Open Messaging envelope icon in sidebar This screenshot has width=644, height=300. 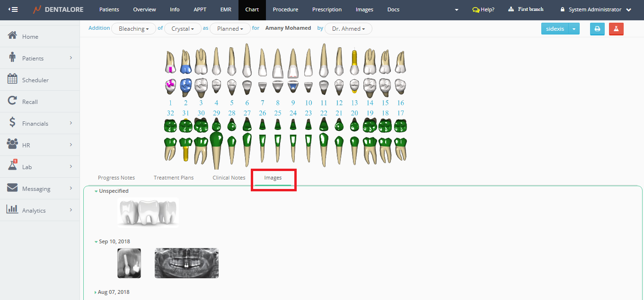click(x=12, y=188)
